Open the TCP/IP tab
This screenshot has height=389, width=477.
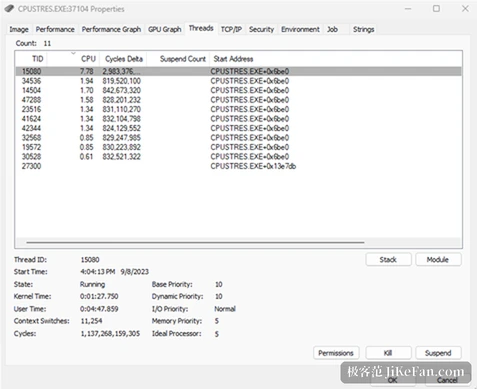tap(231, 29)
